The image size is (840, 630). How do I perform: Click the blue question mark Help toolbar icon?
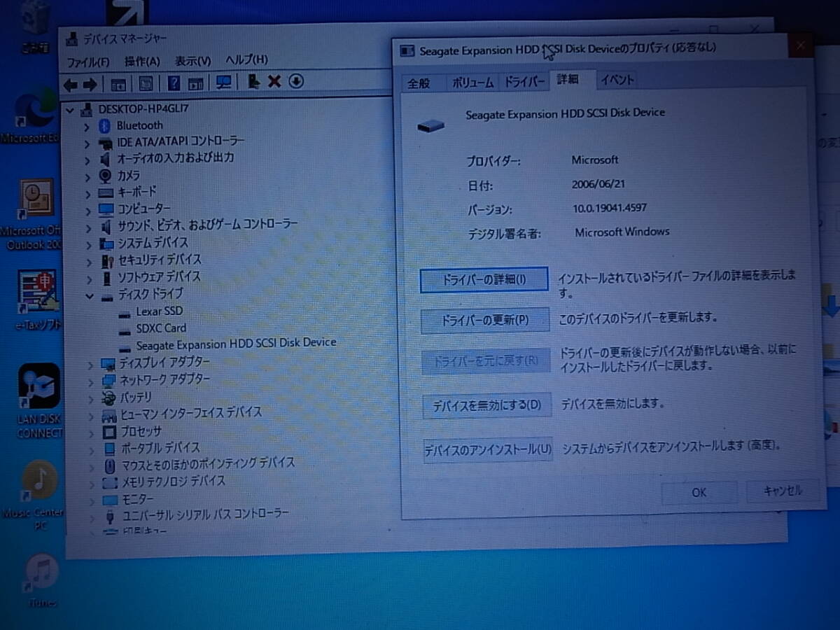click(174, 83)
